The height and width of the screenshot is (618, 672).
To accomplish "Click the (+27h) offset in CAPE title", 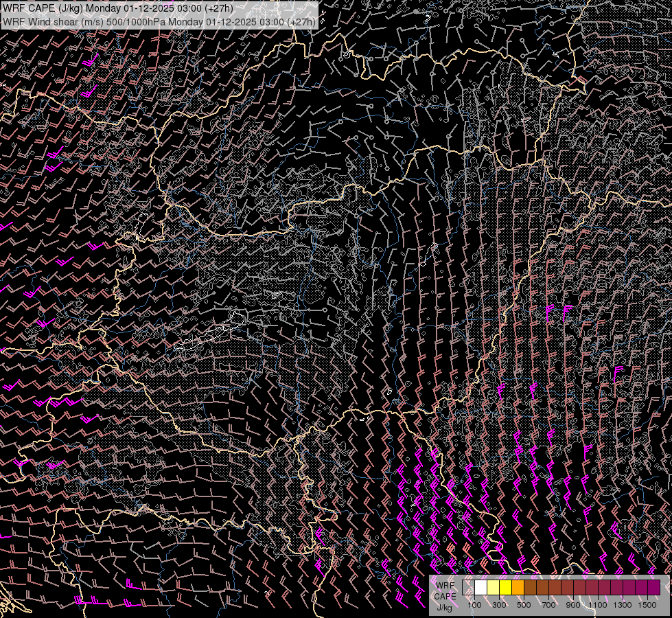I will tap(218, 8).
